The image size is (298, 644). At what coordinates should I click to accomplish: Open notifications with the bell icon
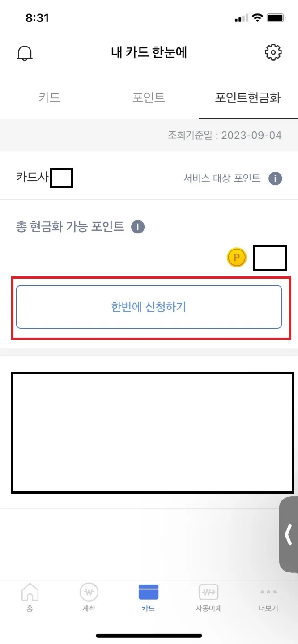25,53
